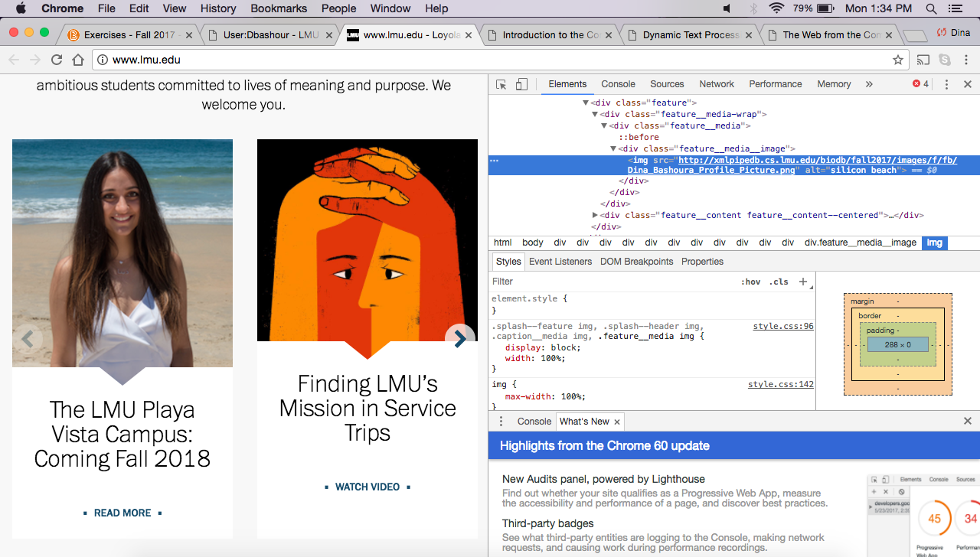Viewport: 980px width, 557px height.
Task: Click the volume icon in menu bar
Action: click(x=727, y=8)
